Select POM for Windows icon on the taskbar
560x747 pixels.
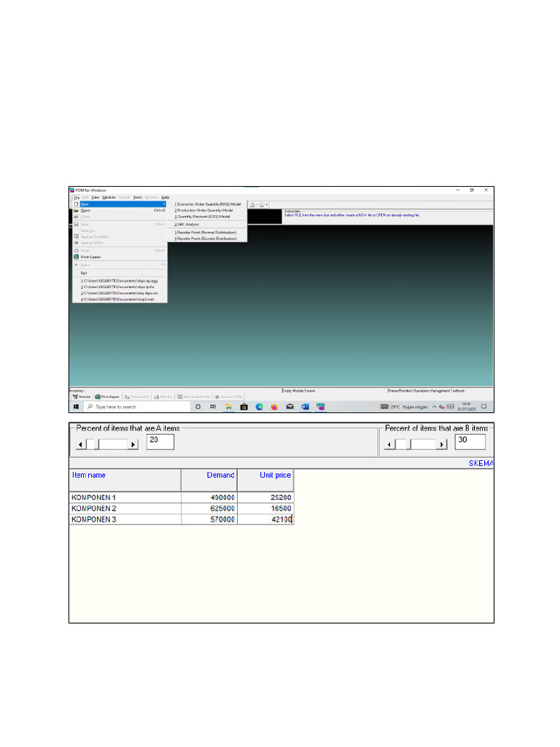[321, 407]
